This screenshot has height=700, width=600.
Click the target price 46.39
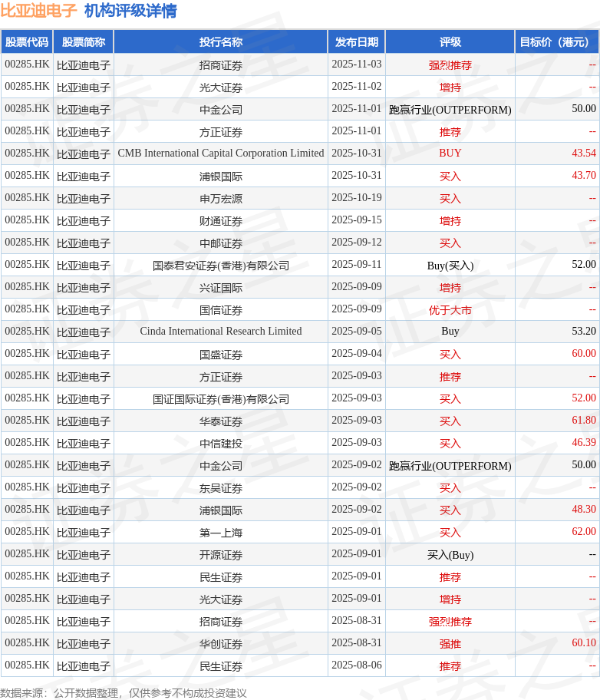point(583,443)
